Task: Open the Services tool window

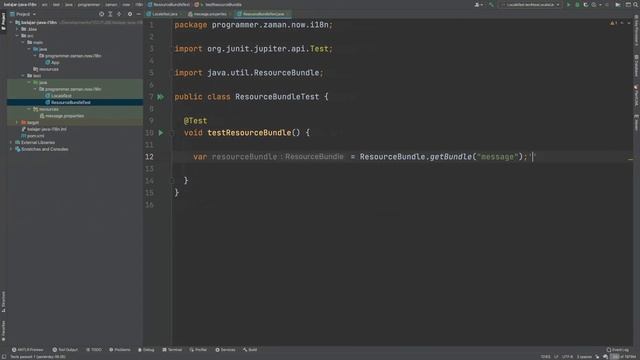Action: click(x=225, y=350)
